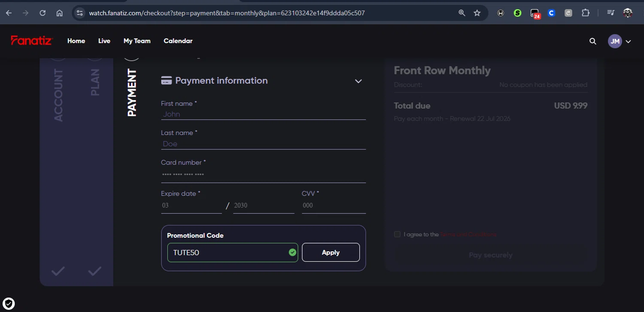Click the promotional code field with TUTE50
Screen dimensions: 644x312
coord(233,252)
